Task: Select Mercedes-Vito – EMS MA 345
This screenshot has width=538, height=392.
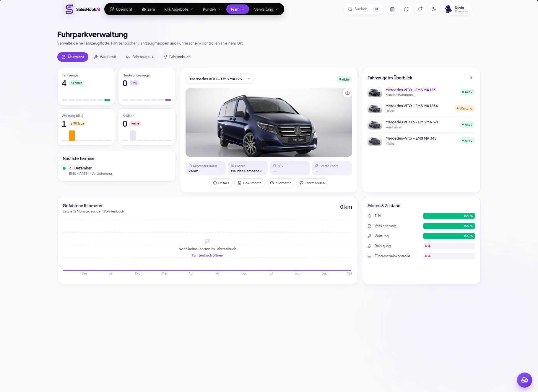Action: (421, 141)
